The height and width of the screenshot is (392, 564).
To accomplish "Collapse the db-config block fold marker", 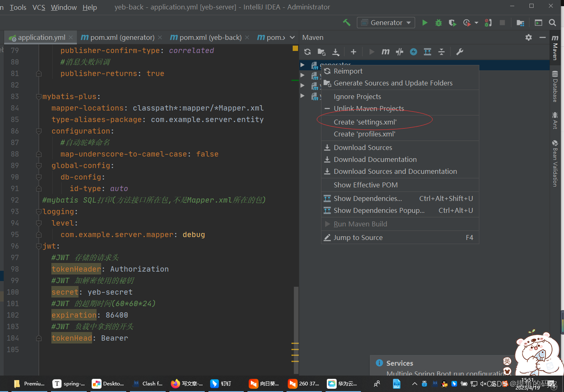I will [x=39, y=177].
